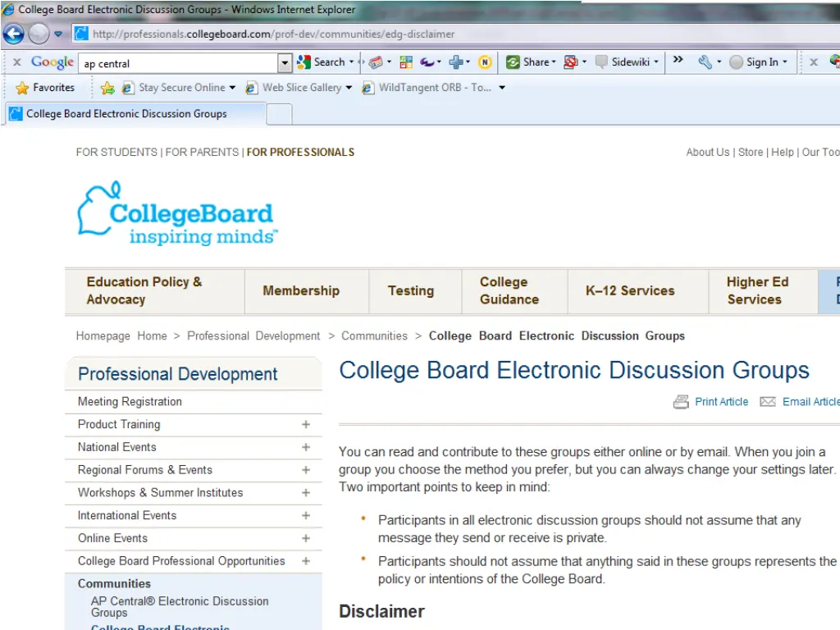Expand the Regional Forums & Events section
The width and height of the screenshot is (840, 630).
tap(306, 470)
